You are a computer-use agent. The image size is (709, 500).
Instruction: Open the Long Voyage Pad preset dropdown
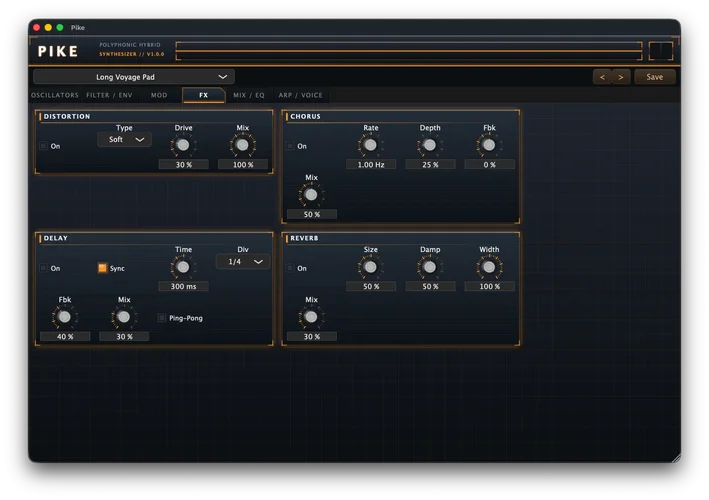click(134, 77)
